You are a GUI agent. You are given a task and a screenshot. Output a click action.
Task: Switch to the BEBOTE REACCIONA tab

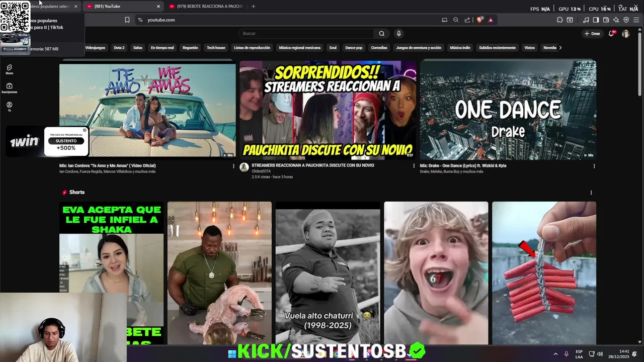(x=206, y=7)
